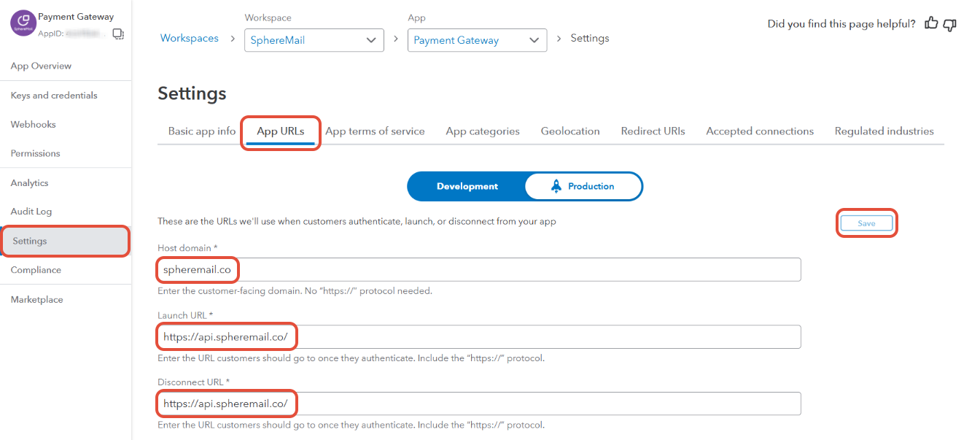
Task: Copy the AppID using the copy icon
Action: coord(118,34)
